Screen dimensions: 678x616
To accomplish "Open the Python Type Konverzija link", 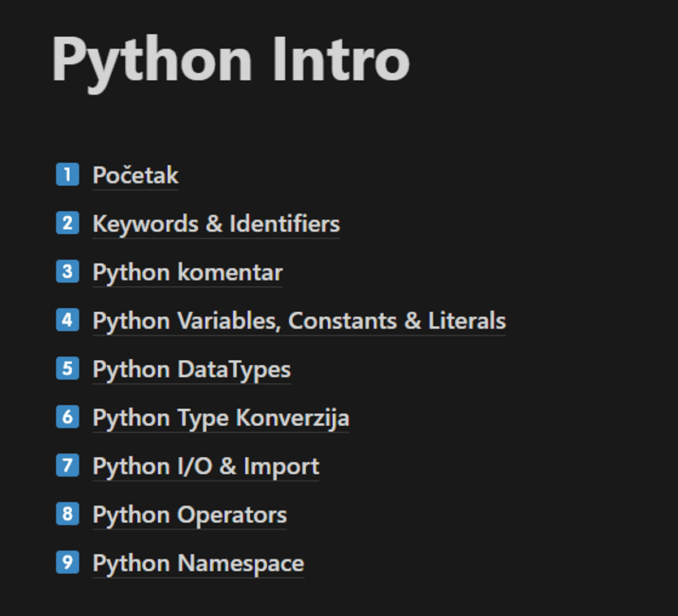I will coord(221,418).
